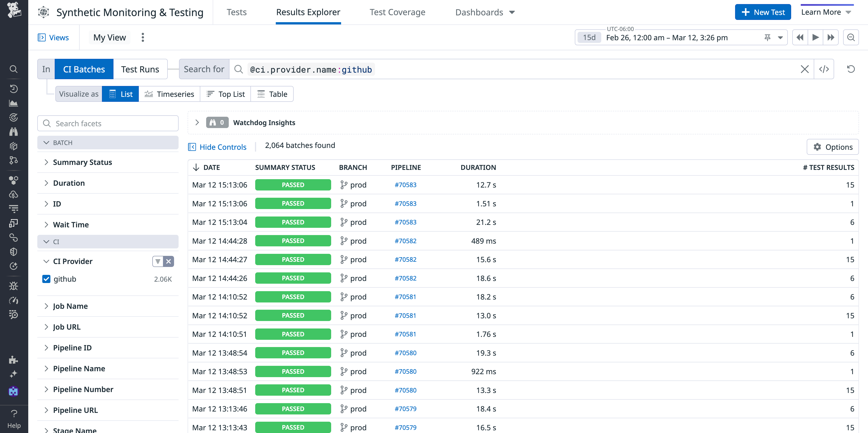Open the puzzle-piece integrations icon in sidebar
Image resolution: width=868 pixels, height=433 pixels.
click(x=14, y=360)
